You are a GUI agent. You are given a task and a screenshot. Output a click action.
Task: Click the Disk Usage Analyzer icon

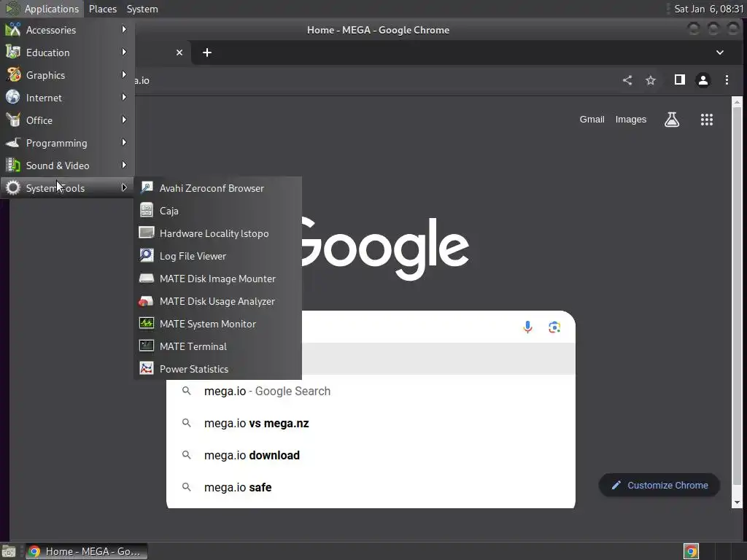tap(146, 300)
